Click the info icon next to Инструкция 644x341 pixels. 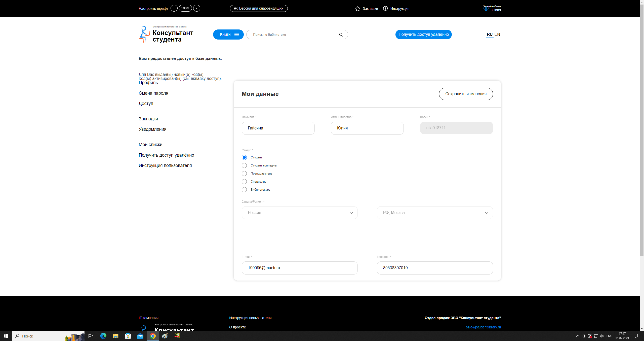(385, 8)
